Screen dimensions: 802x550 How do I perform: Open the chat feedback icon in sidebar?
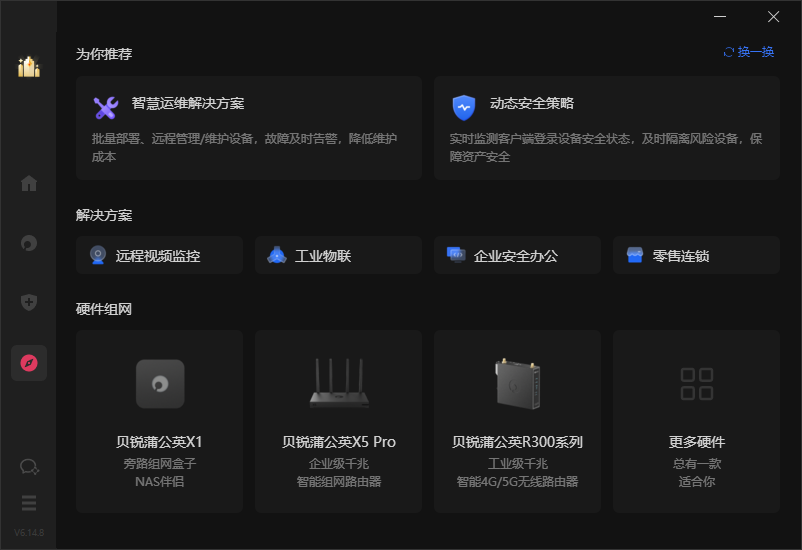(29, 467)
